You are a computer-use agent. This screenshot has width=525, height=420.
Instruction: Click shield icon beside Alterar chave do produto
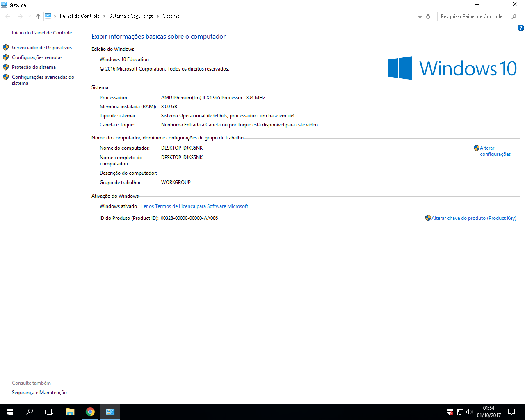coord(428,218)
